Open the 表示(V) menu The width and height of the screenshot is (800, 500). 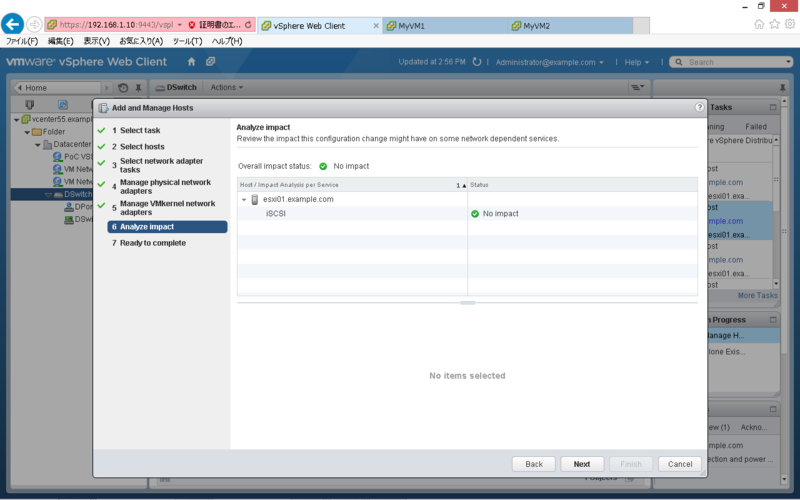pyautogui.click(x=96, y=41)
